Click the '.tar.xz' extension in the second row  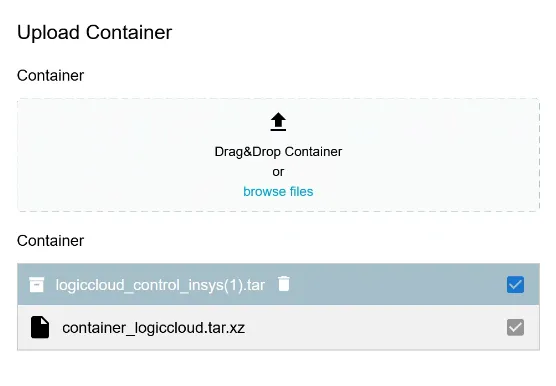point(225,328)
